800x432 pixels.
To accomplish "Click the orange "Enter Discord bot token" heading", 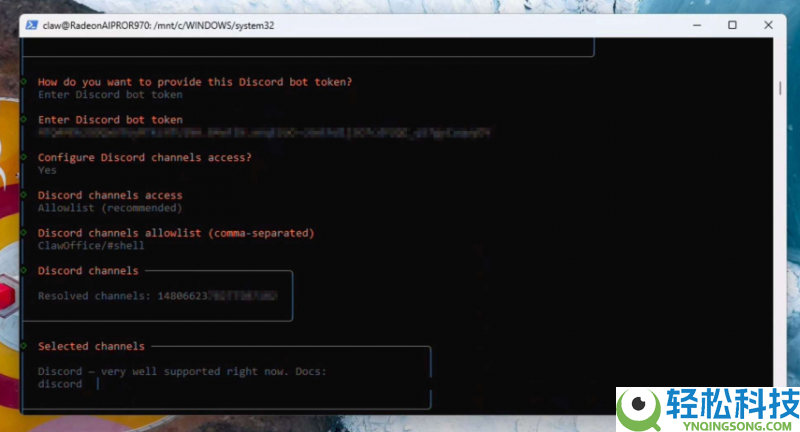I will tap(110, 119).
